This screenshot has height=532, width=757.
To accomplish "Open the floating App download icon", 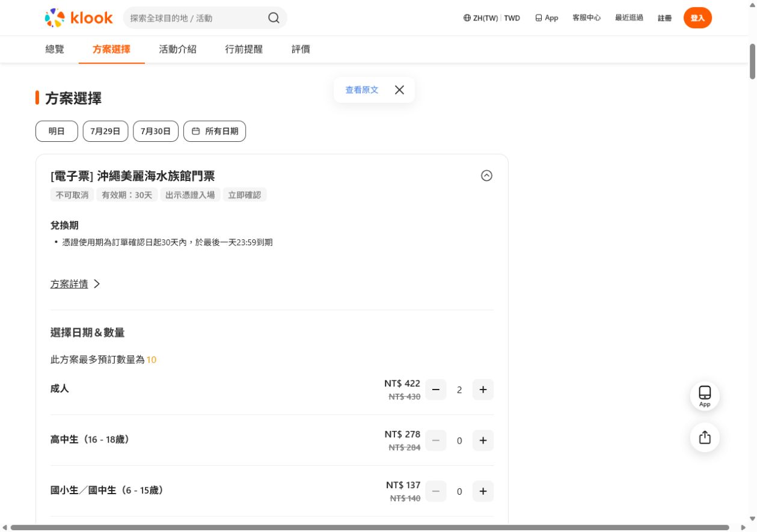I will click(705, 396).
